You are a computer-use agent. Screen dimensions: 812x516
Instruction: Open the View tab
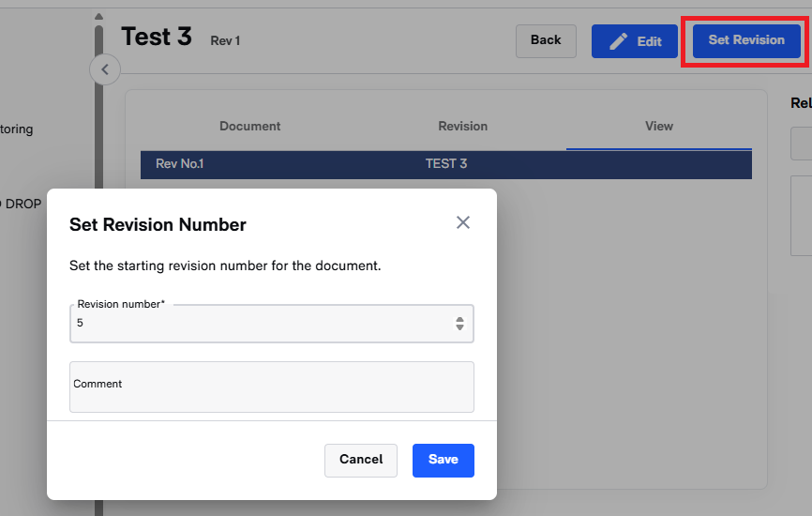pyautogui.click(x=658, y=127)
